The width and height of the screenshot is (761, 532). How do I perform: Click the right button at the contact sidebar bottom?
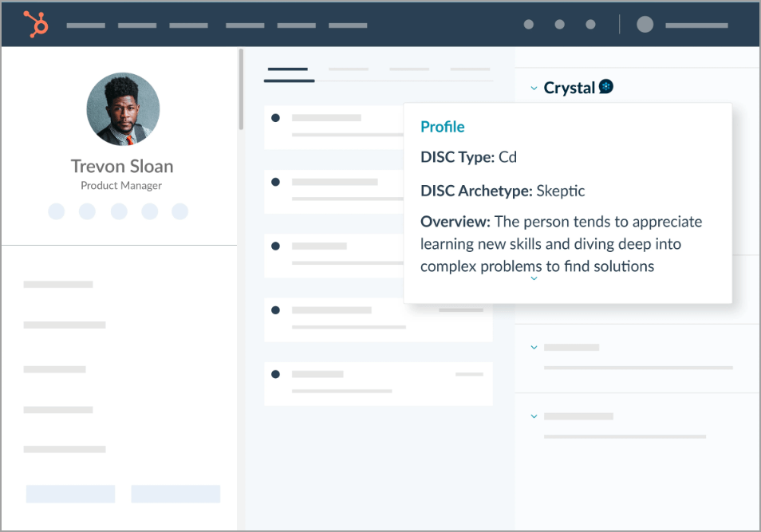point(175,494)
